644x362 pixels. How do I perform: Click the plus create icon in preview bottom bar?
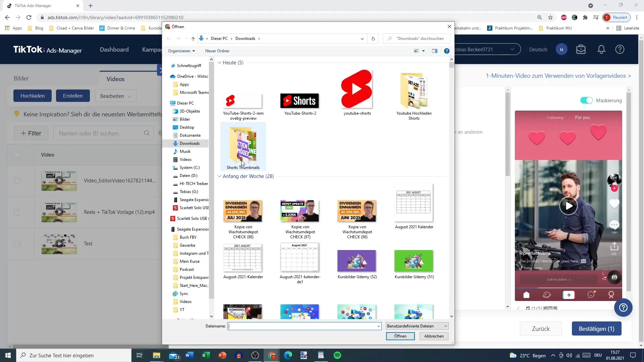[x=568, y=295]
